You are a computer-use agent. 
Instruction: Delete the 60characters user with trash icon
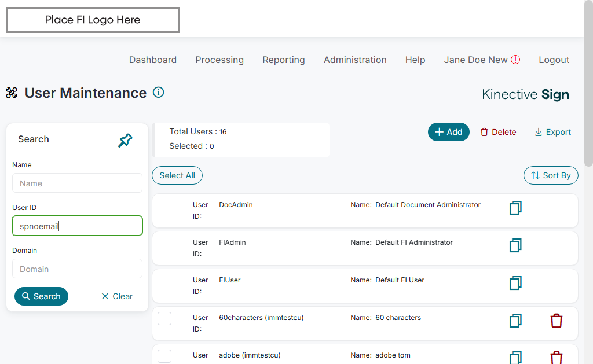click(x=556, y=321)
